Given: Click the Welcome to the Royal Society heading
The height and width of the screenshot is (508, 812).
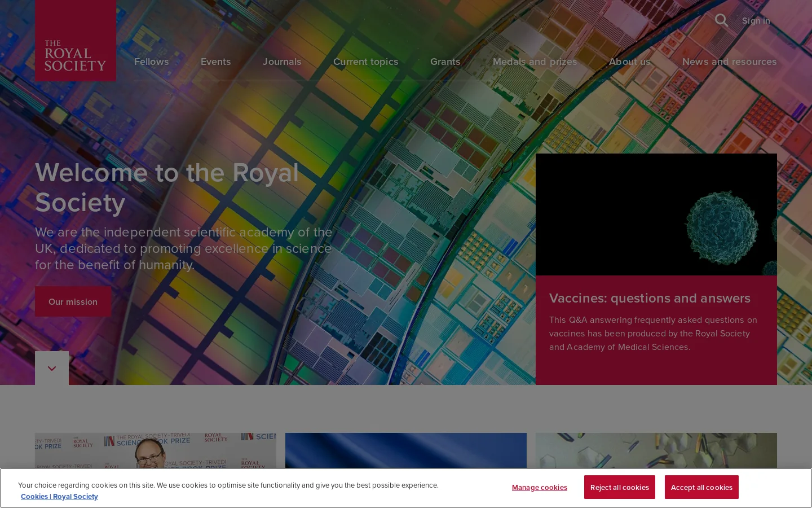Looking at the screenshot, I should (x=167, y=187).
